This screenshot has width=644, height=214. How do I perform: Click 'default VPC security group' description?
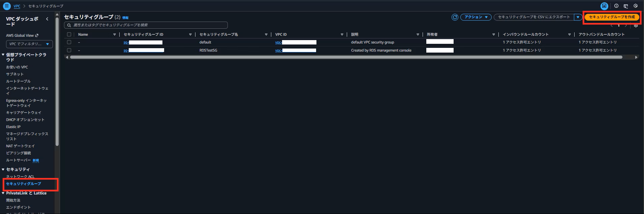click(372, 42)
